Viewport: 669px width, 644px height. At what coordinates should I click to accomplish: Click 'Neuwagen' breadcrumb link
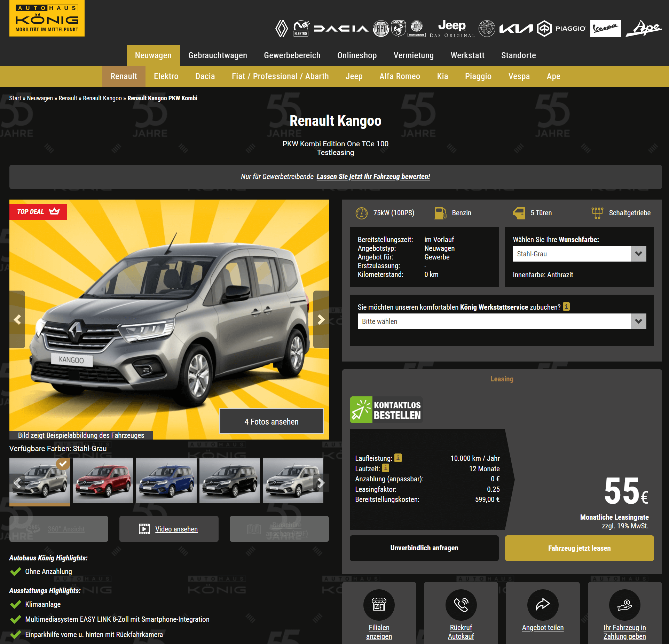[40, 98]
